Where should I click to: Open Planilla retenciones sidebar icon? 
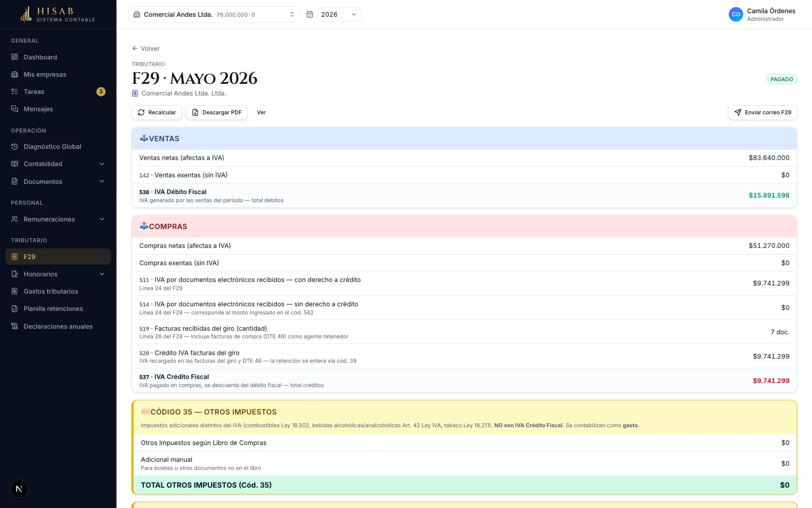tap(15, 308)
